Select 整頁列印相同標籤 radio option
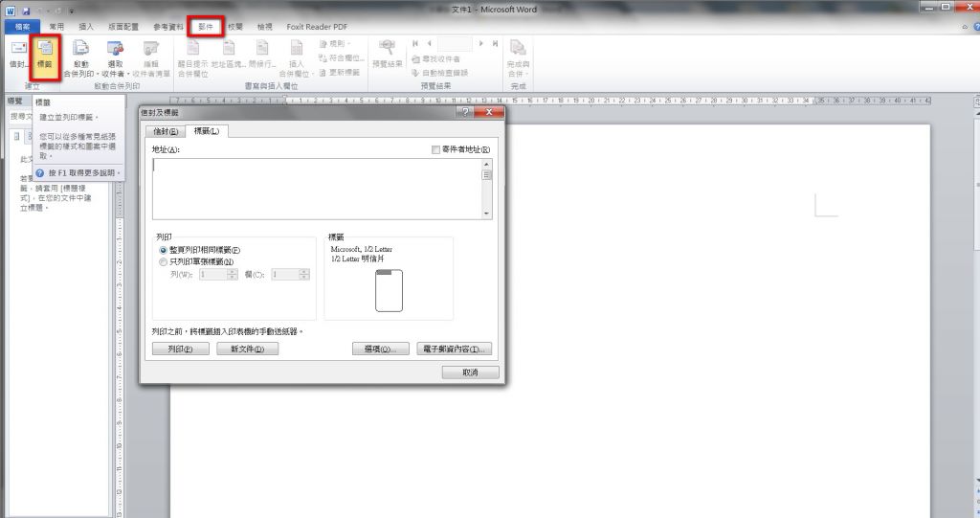The width and height of the screenshot is (980, 518). [x=163, y=250]
